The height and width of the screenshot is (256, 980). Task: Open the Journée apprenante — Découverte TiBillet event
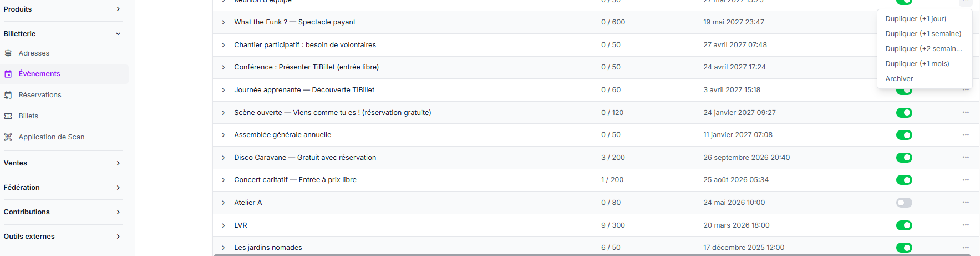tap(304, 90)
